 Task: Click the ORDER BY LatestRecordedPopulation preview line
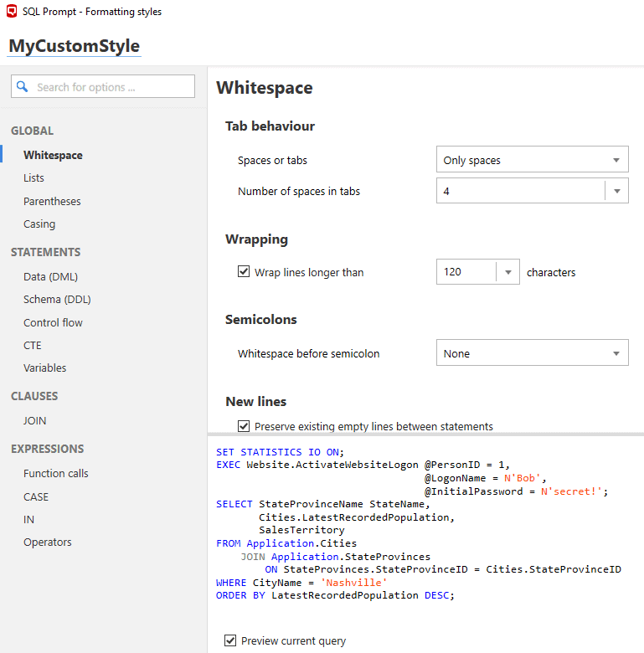(x=335, y=595)
